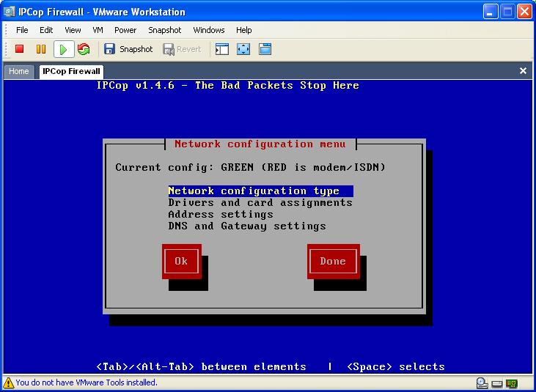This screenshot has height=392, width=536.
Task: Close the IPCop Firewall tab with X
Action: [x=523, y=71]
